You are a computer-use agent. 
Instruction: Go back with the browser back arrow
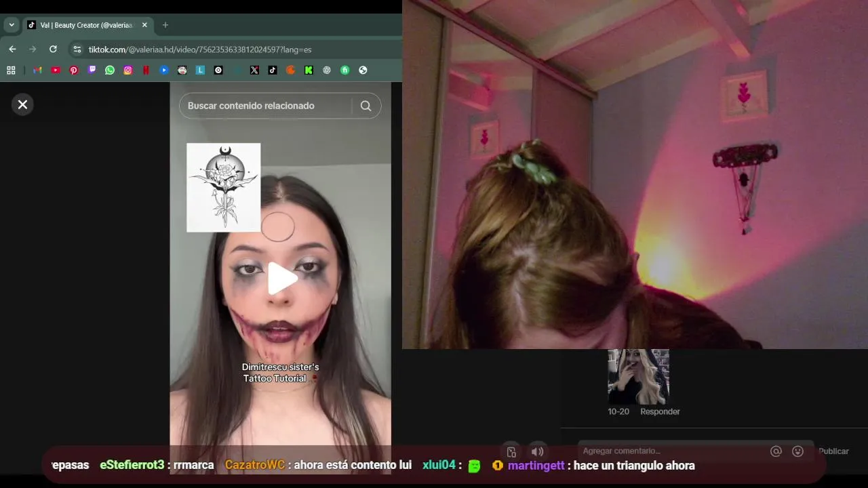(x=12, y=49)
